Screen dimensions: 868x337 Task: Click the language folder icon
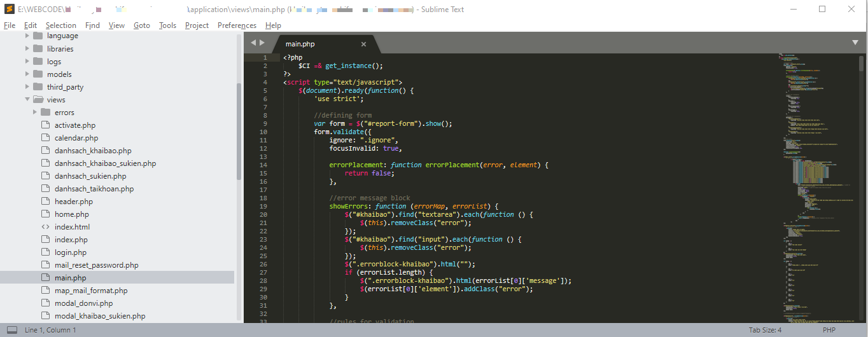[x=37, y=36]
